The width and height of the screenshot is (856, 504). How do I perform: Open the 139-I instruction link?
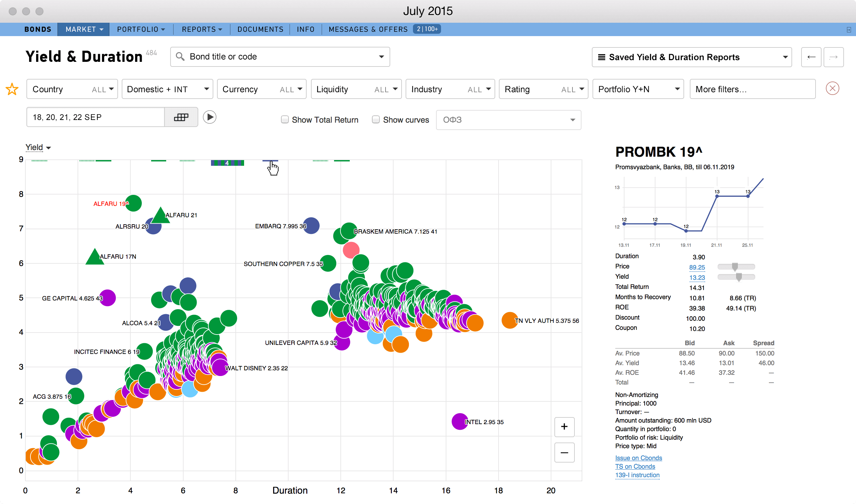coord(637,475)
